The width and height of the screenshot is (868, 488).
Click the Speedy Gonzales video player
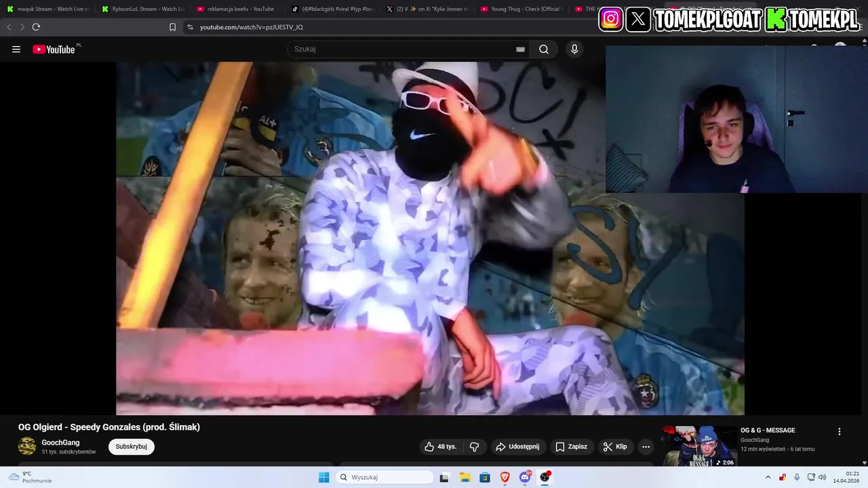(x=430, y=239)
